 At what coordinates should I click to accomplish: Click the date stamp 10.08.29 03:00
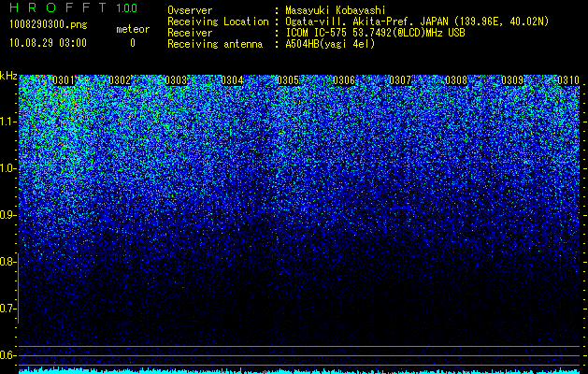point(48,43)
